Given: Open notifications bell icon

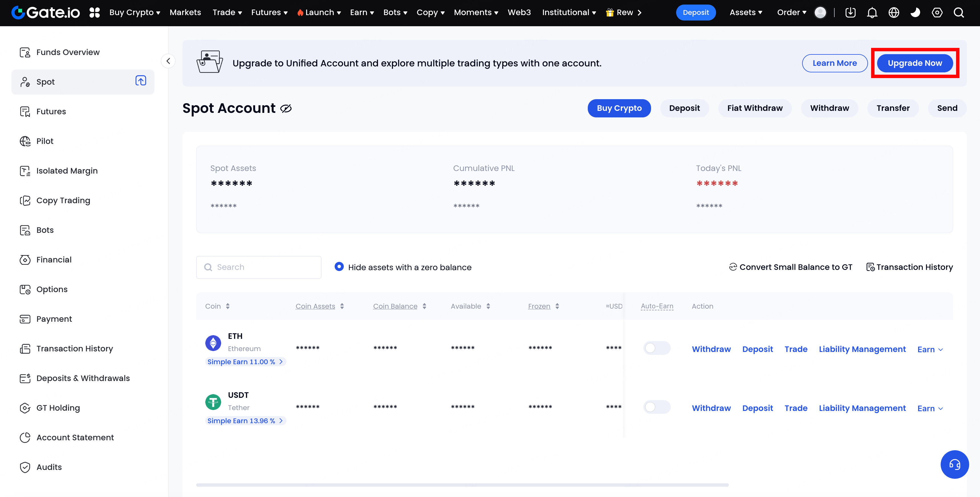Looking at the screenshot, I should (x=872, y=13).
